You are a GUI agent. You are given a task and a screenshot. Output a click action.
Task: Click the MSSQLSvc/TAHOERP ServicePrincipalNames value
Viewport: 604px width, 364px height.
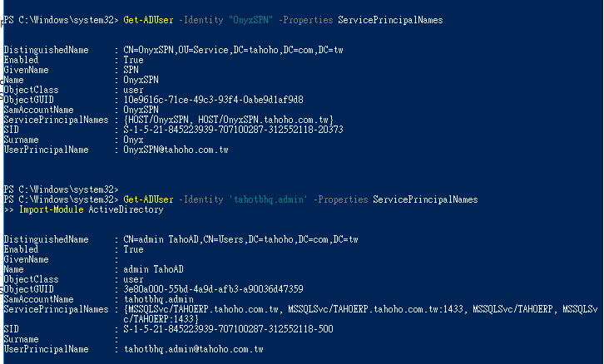click(x=358, y=309)
